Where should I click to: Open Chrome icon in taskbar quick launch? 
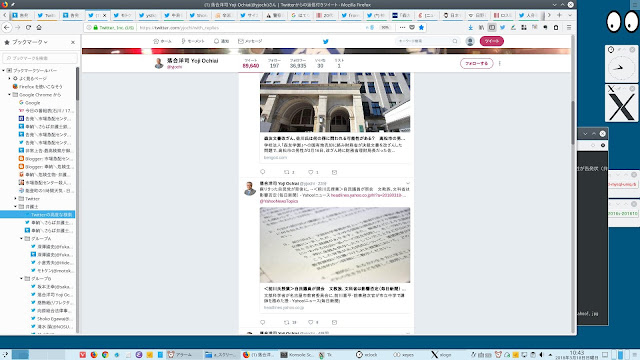click(x=105, y=355)
